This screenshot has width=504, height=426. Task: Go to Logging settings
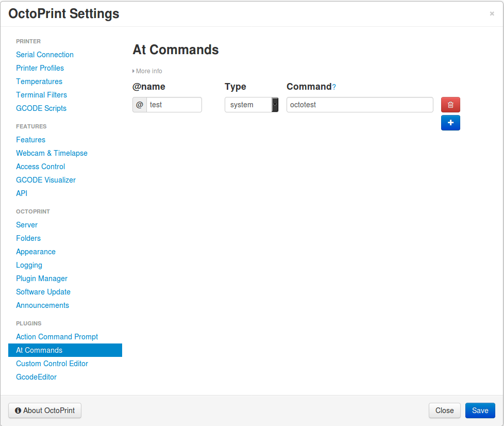coord(29,265)
